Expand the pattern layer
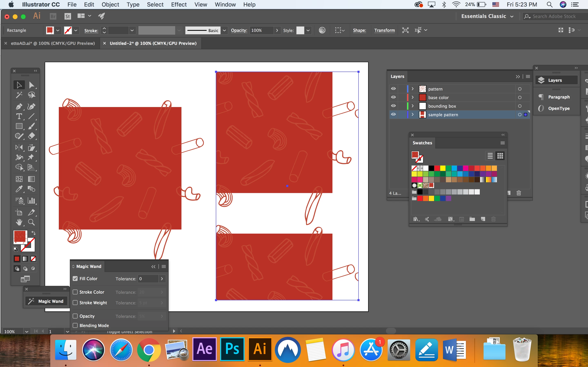Image resolution: width=588 pixels, height=367 pixels. 413,89
